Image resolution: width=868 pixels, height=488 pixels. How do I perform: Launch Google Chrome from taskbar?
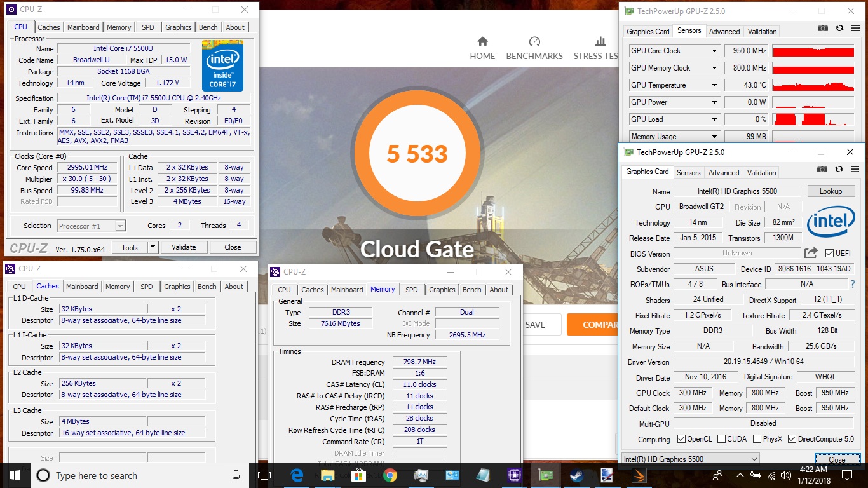point(390,475)
